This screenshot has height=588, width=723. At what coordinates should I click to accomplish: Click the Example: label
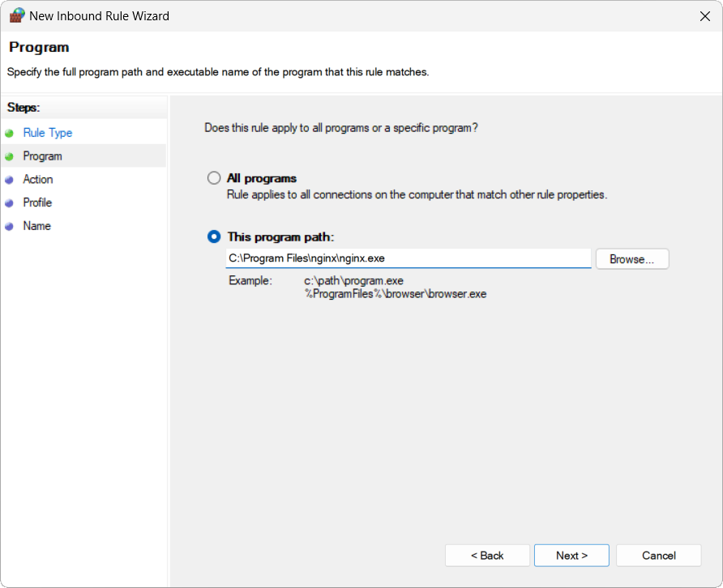tap(250, 280)
